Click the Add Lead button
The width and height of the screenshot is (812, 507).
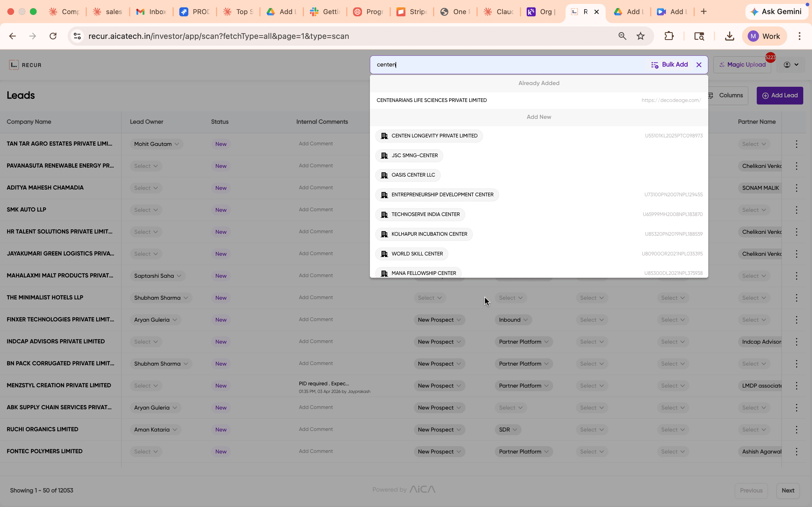point(780,95)
